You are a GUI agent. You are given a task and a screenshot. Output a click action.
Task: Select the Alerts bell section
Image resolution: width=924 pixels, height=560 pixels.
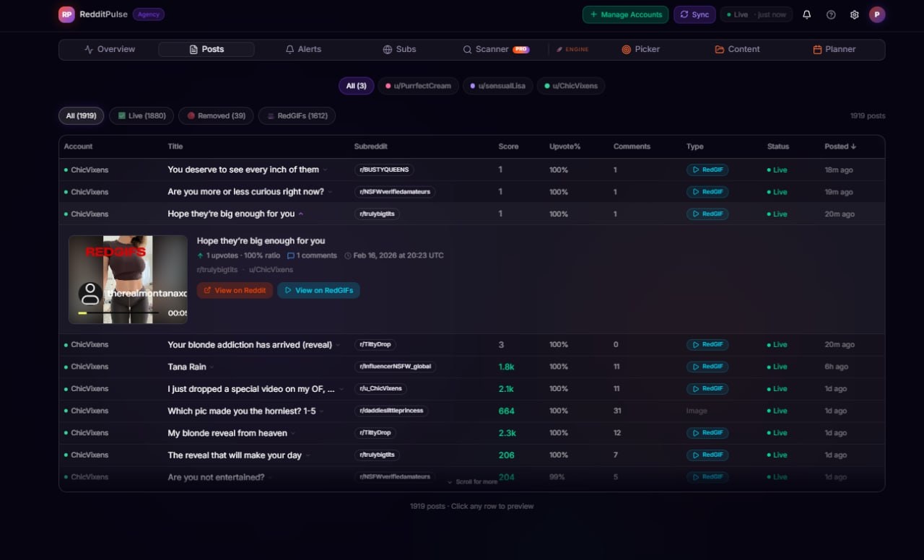[x=303, y=49]
